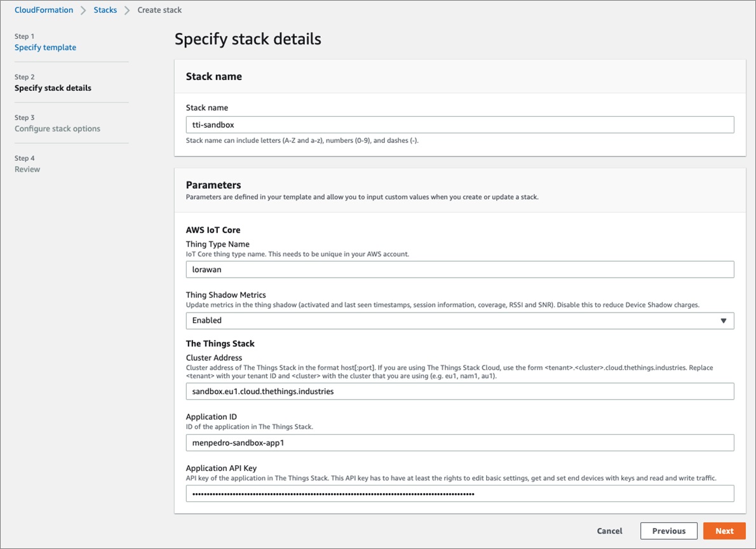This screenshot has height=549, width=756.
Task: Click the Create stack breadcrumb text
Action: tap(159, 10)
